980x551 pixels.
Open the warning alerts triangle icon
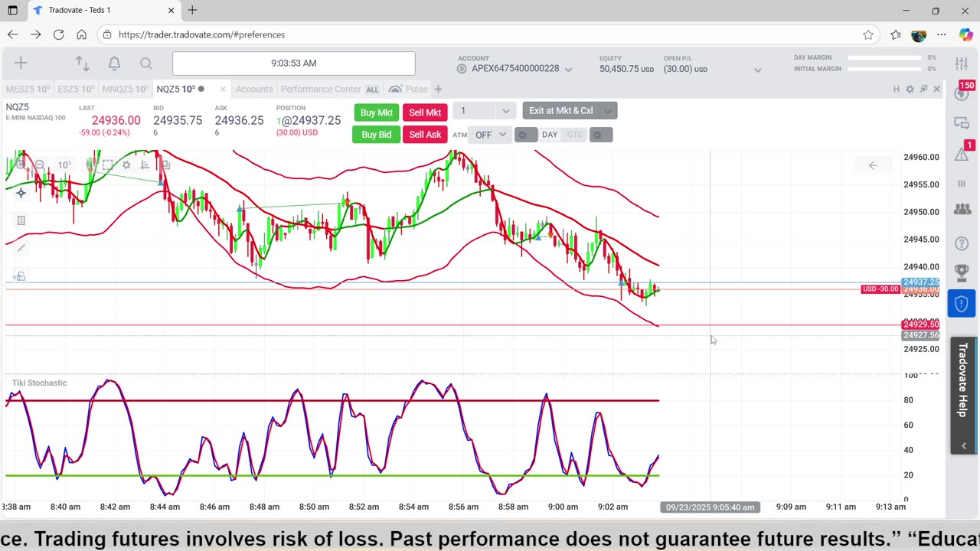[x=962, y=153]
